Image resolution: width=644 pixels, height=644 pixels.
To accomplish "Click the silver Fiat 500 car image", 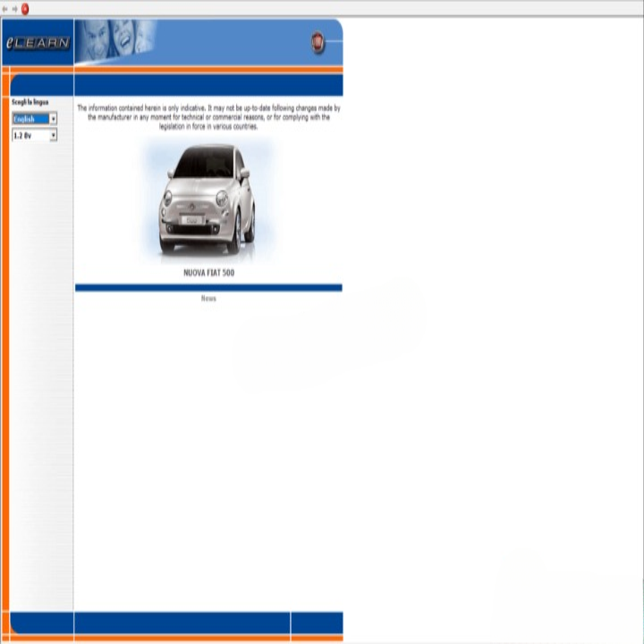I will coord(208,199).
